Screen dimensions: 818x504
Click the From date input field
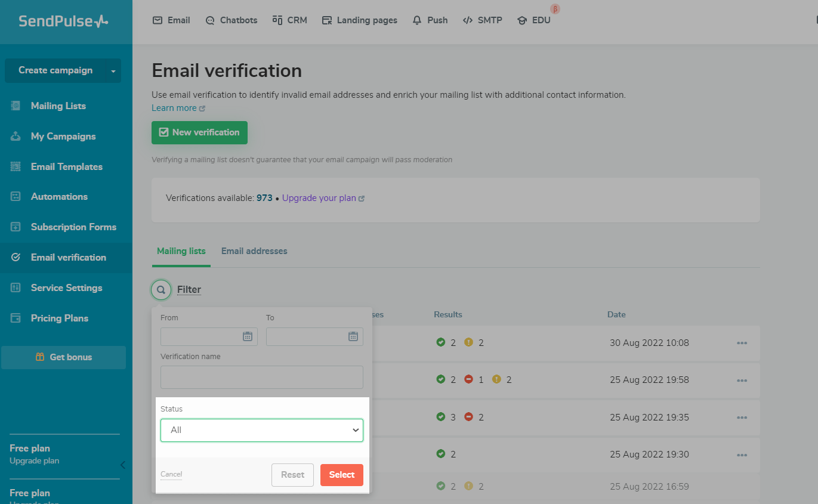209,336
